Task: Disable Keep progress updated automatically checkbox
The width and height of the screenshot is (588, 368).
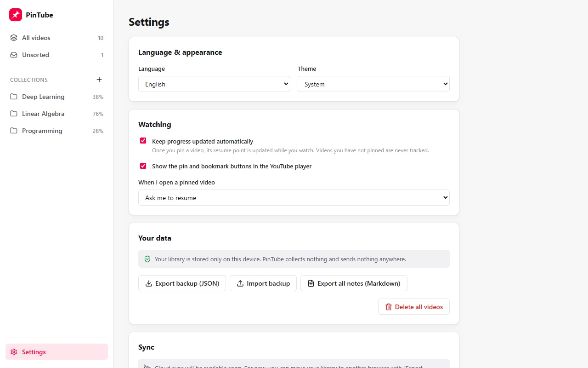Action: pyautogui.click(x=143, y=141)
